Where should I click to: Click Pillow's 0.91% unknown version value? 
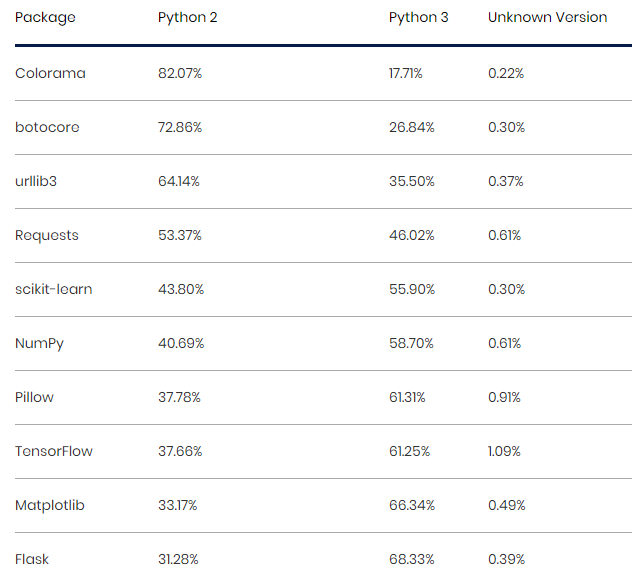pyautogui.click(x=504, y=397)
